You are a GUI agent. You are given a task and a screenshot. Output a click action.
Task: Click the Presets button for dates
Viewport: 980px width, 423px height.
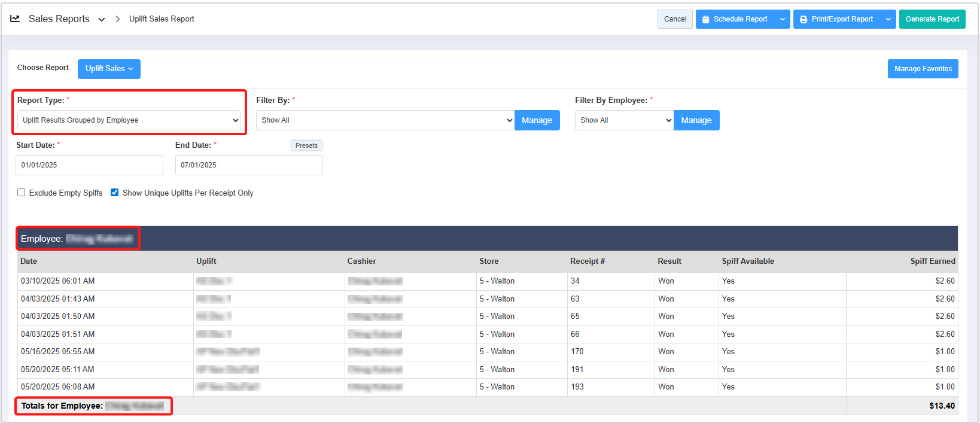[x=306, y=145]
